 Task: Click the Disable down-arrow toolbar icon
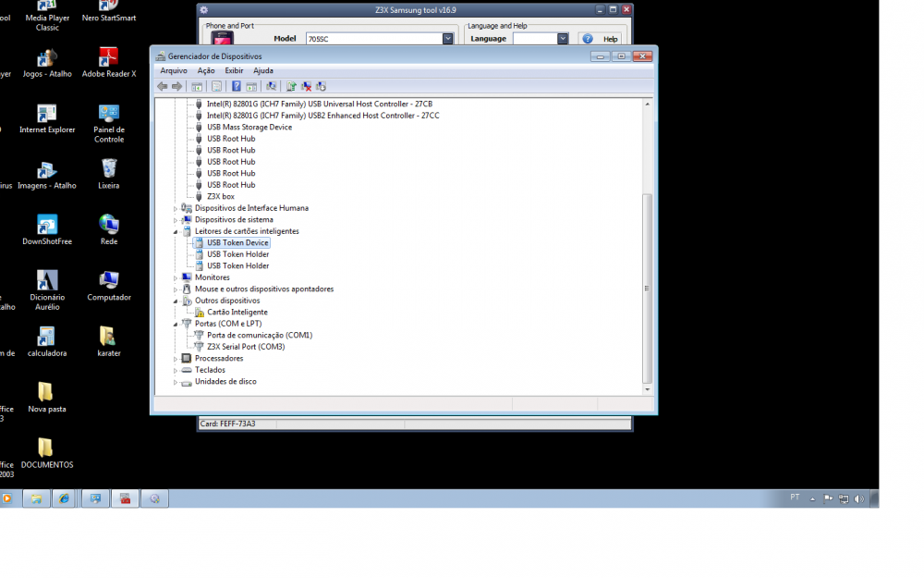pos(322,87)
